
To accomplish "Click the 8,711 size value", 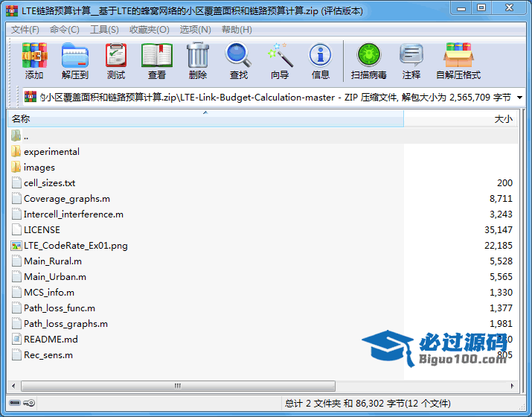I will [x=501, y=199].
